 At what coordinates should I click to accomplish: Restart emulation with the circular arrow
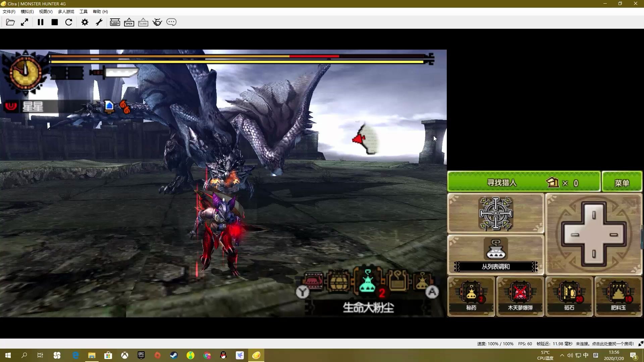[69, 22]
